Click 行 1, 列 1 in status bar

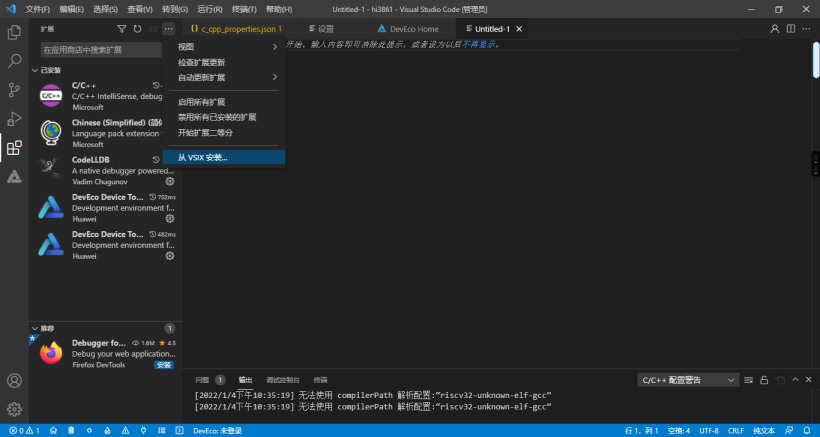pyautogui.click(x=642, y=431)
